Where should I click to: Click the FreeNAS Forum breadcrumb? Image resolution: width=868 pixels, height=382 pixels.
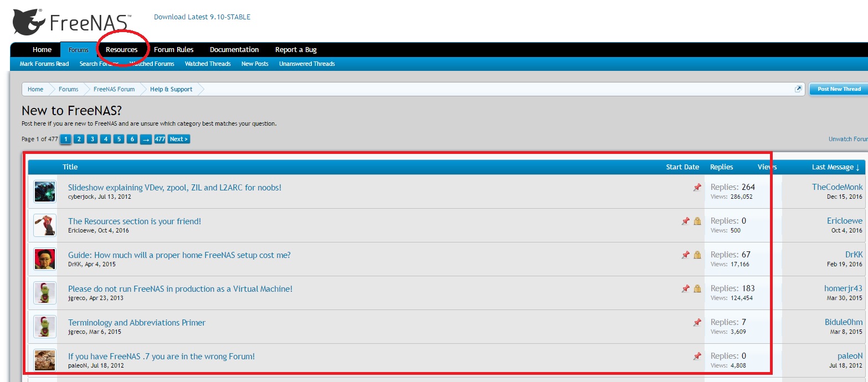point(114,89)
